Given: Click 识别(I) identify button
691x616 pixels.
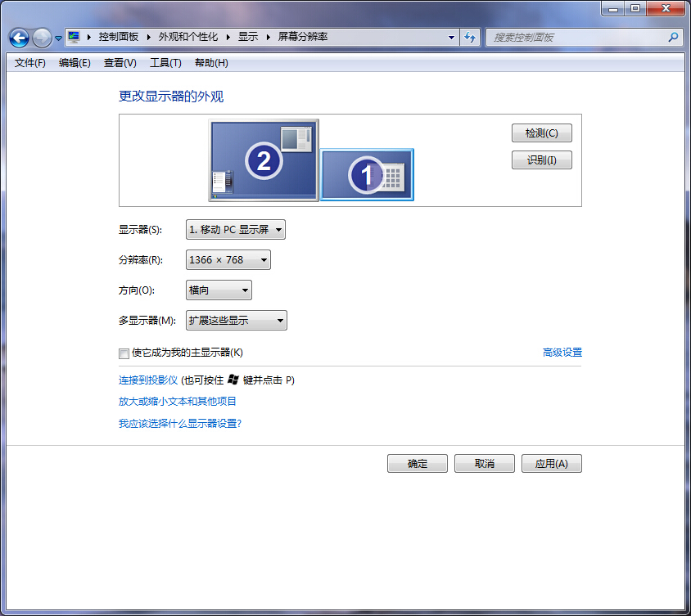Looking at the screenshot, I should coord(542,160).
